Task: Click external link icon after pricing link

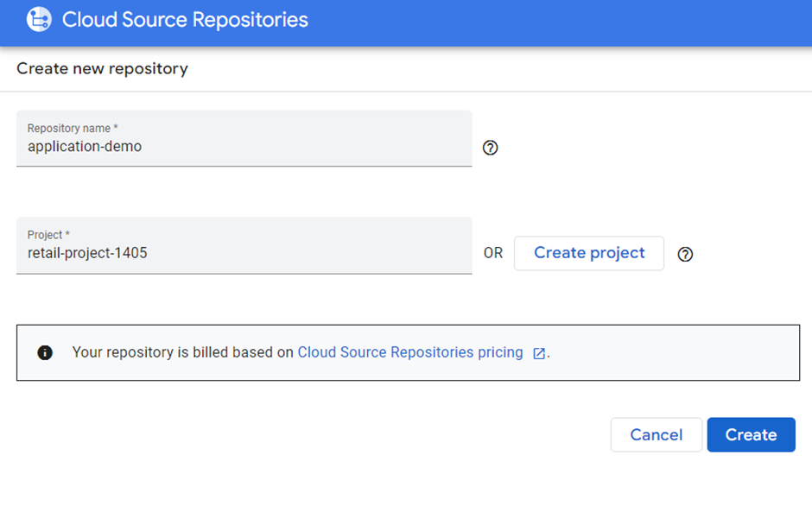Action: [538, 353]
